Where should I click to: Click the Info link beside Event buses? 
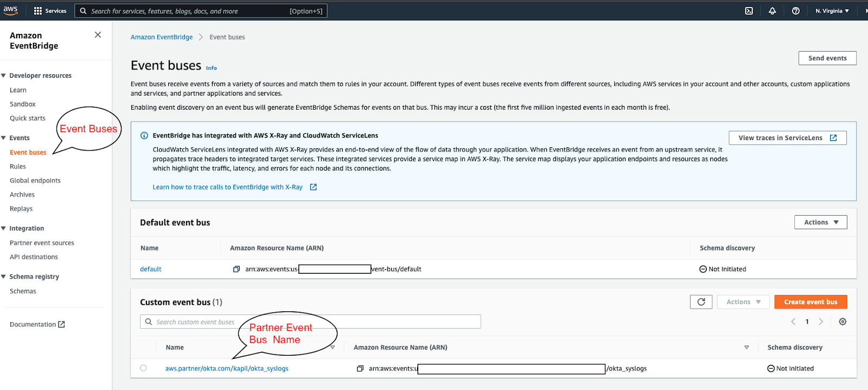click(211, 68)
